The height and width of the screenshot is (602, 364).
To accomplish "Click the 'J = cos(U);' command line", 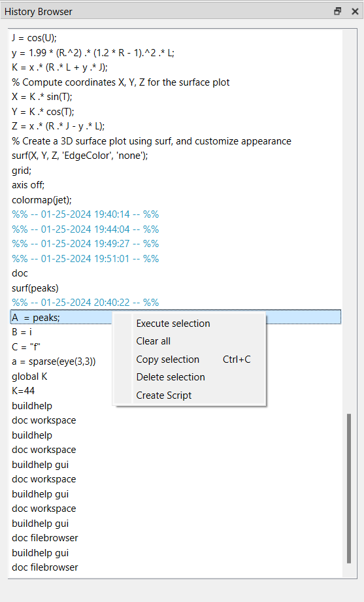I will [x=34, y=38].
